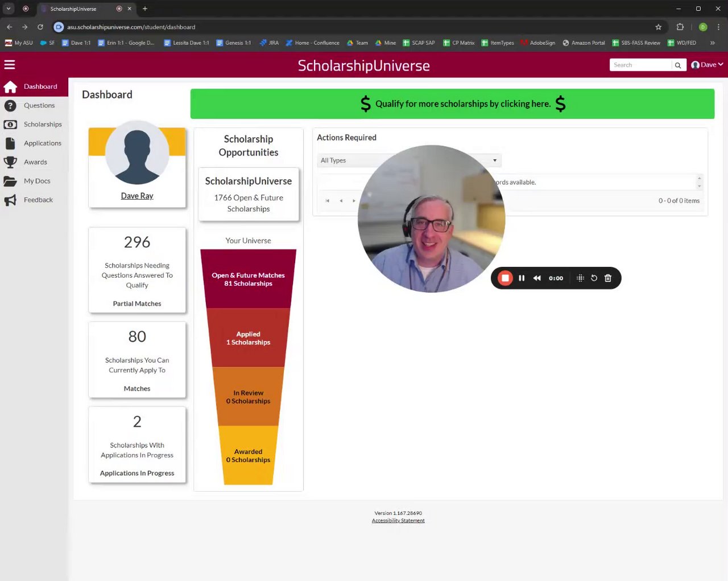Open the All Types filter dropdown

[x=409, y=160]
